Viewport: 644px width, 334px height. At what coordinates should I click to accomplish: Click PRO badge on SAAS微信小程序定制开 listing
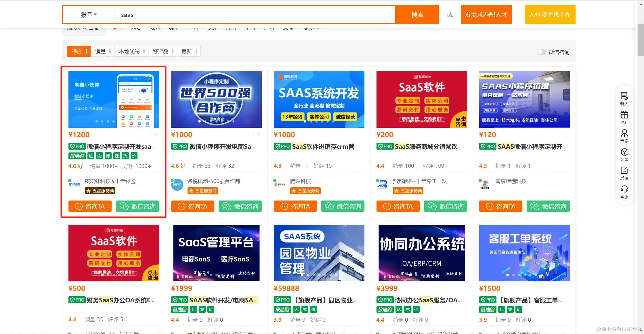click(488, 146)
